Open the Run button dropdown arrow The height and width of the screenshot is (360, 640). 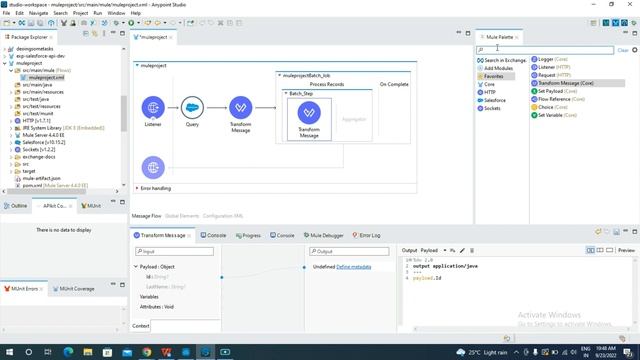[x=138, y=23]
